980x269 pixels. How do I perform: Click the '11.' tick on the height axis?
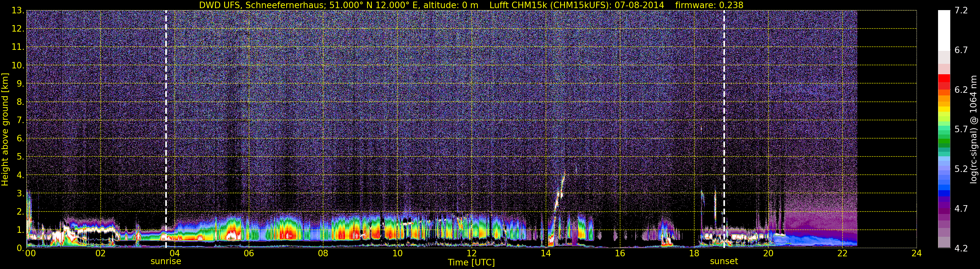coord(18,47)
